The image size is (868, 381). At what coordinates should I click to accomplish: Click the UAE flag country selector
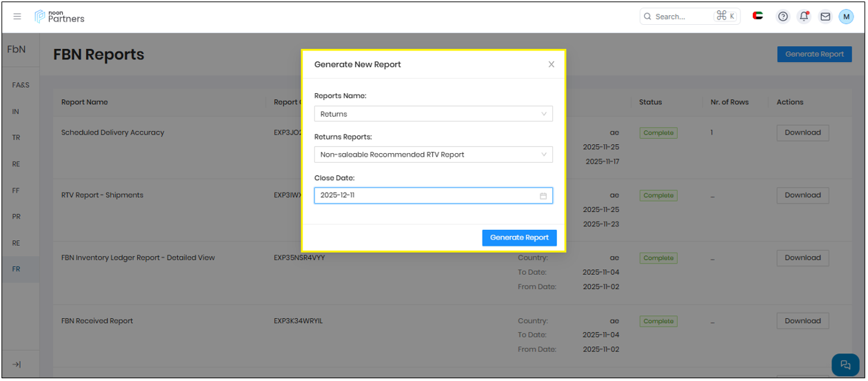click(758, 16)
